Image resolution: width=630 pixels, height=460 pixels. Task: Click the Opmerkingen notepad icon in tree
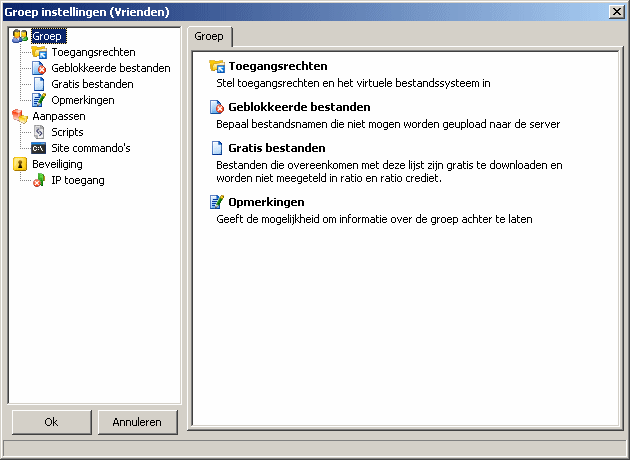coord(39,100)
